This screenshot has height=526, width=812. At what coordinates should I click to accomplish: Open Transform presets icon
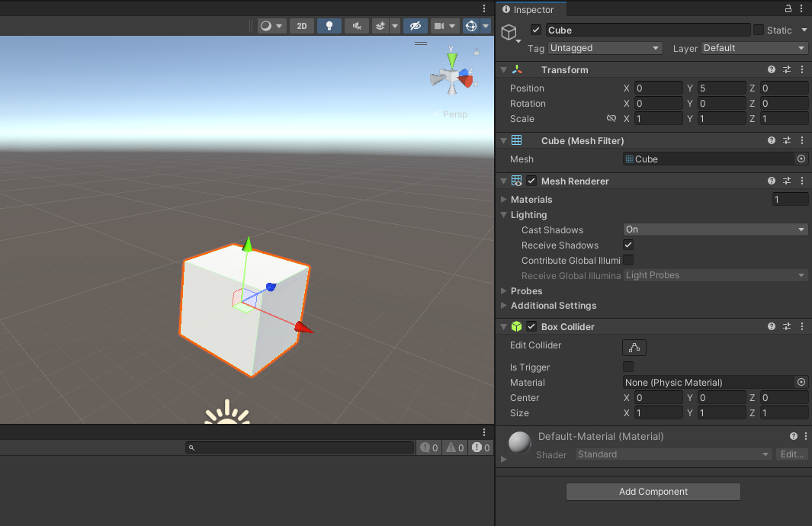[787, 69]
